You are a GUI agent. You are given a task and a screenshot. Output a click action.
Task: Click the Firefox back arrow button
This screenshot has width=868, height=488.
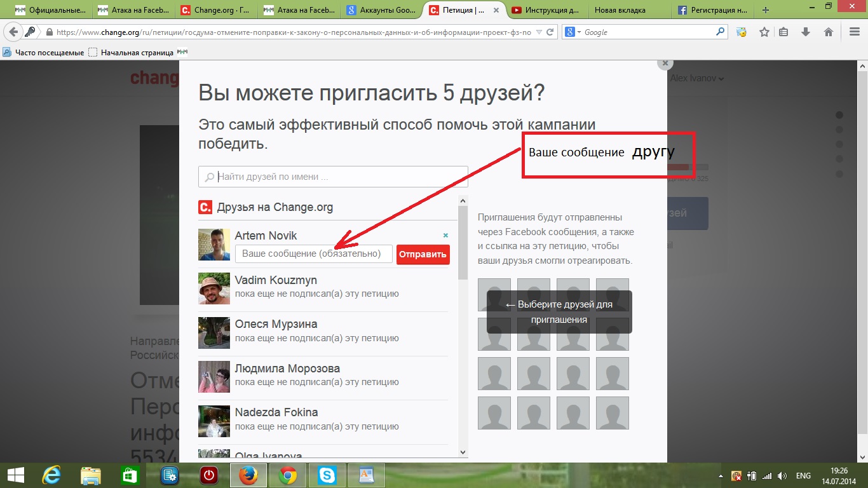click(x=13, y=32)
